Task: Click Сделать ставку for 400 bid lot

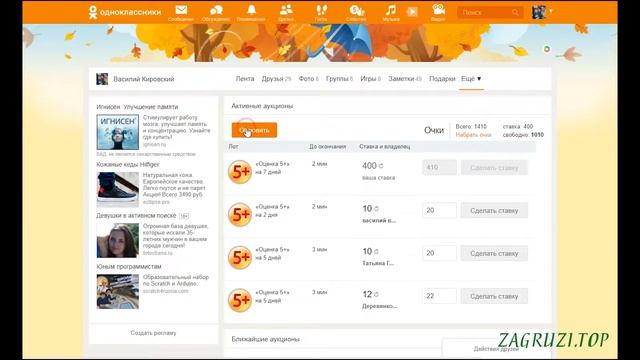Action: [x=494, y=168]
